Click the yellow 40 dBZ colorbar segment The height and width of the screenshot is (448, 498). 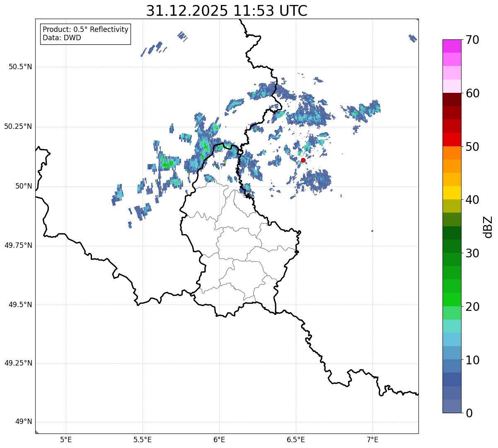452,193
